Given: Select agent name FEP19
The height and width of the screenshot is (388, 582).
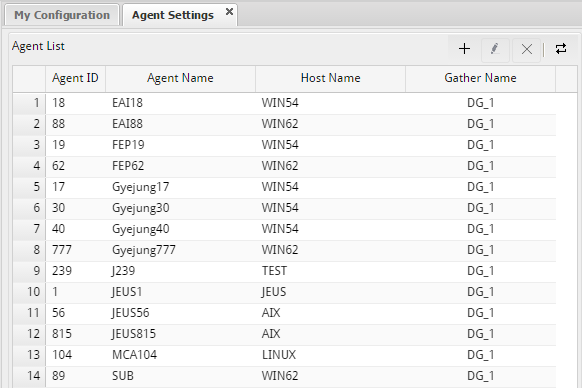Looking at the screenshot, I should tap(128, 145).
